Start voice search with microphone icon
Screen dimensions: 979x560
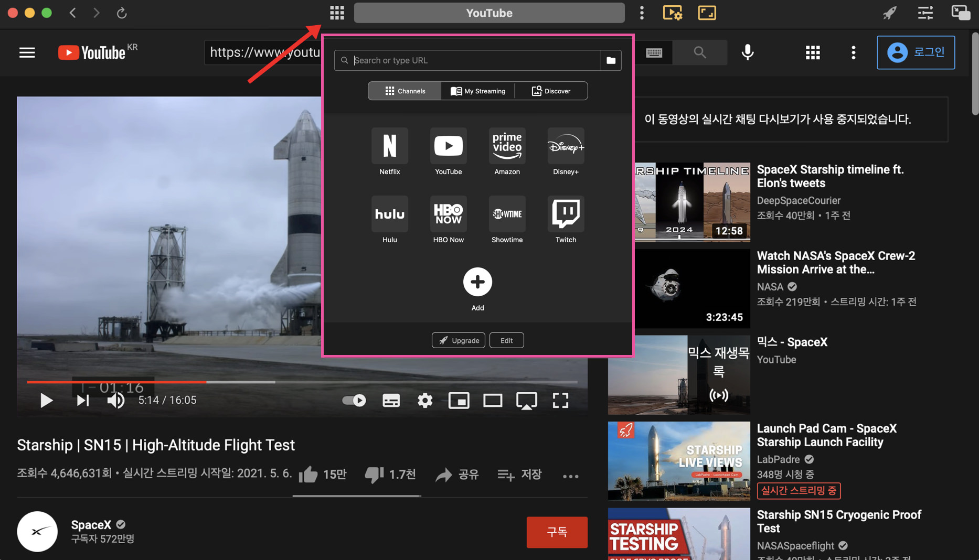click(748, 52)
